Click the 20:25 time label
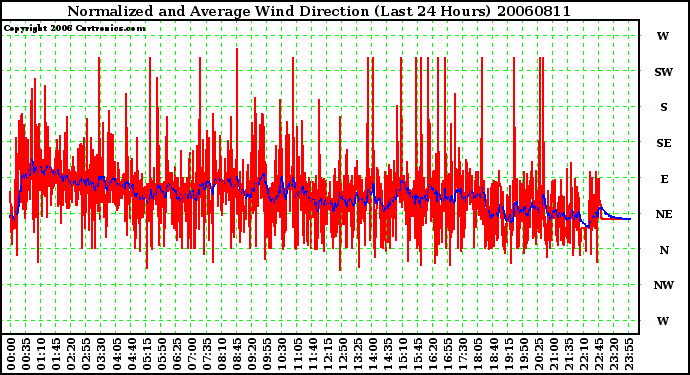 pos(538,354)
